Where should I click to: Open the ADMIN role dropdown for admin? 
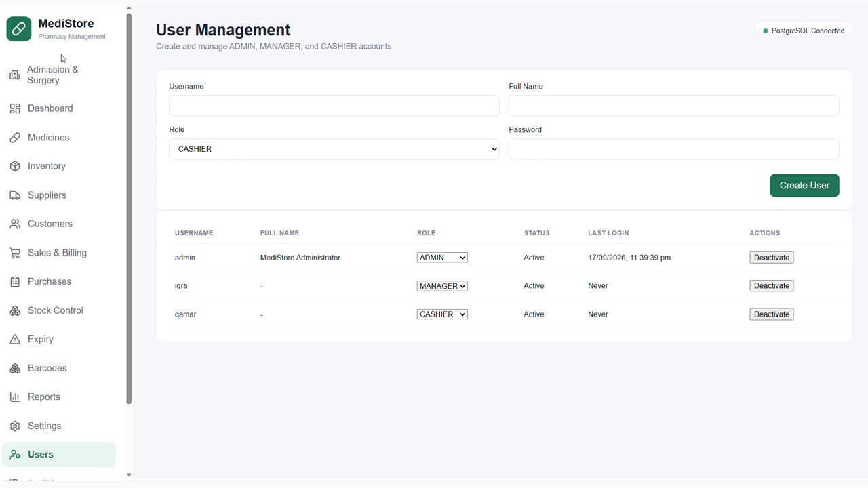coord(442,258)
